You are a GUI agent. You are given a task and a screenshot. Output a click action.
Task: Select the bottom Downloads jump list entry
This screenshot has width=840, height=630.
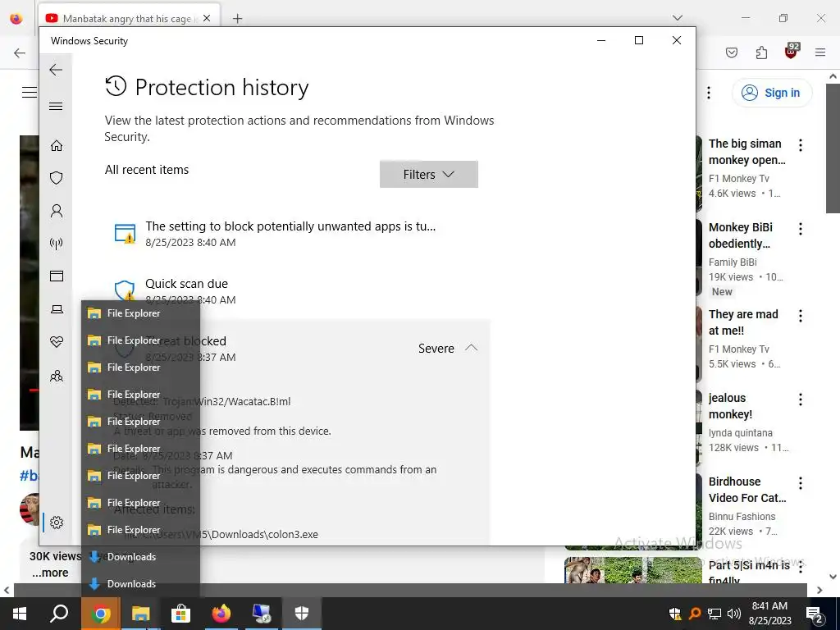click(140, 584)
